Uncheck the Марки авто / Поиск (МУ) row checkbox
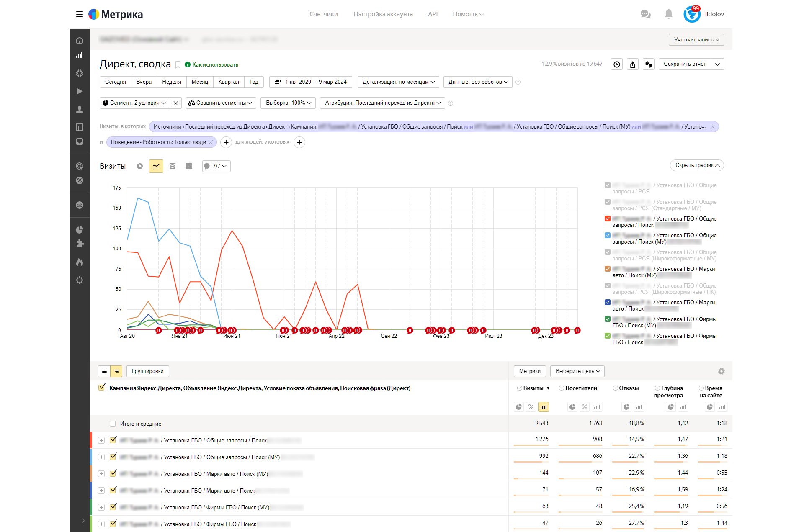Image resolution: width=804 pixels, height=532 pixels. (113, 473)
